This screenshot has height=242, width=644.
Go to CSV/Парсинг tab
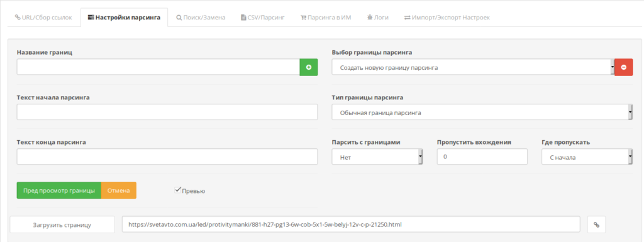[x=263, y=18]
